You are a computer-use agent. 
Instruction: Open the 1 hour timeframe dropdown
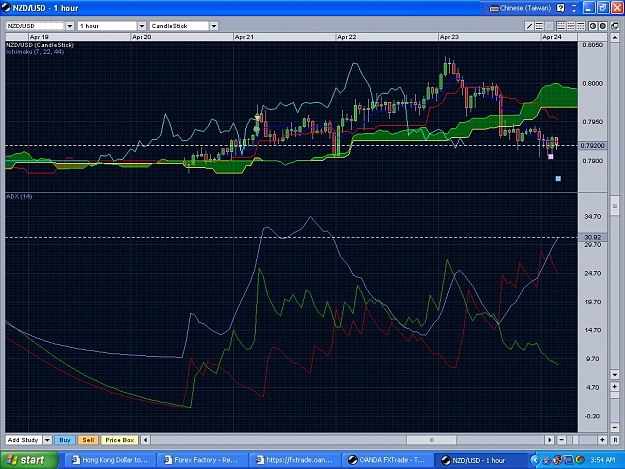[x=142, y=26]
